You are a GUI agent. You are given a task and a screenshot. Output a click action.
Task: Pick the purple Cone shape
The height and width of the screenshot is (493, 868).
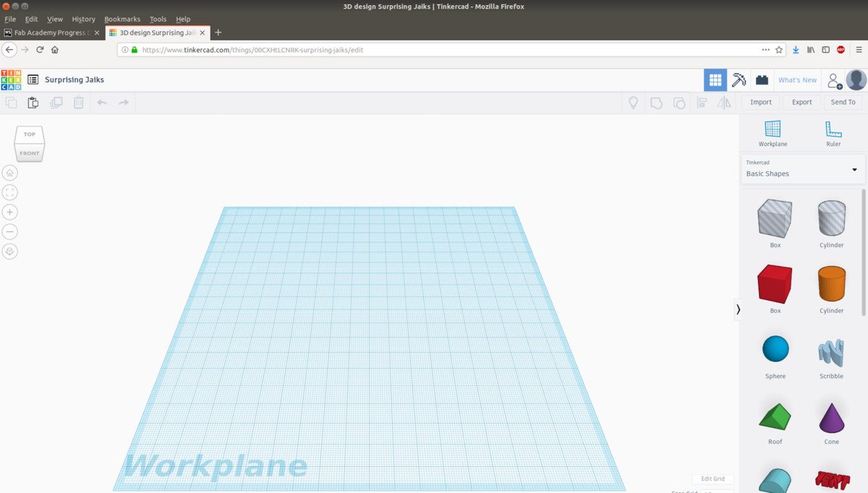831,417
